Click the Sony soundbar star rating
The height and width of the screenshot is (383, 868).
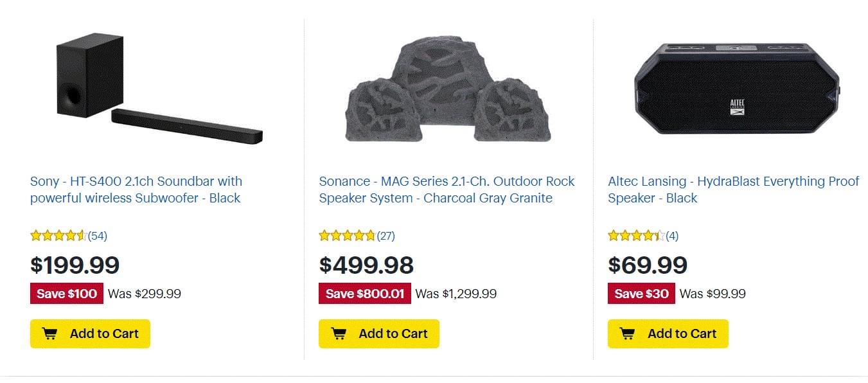(x=58, y=236)
